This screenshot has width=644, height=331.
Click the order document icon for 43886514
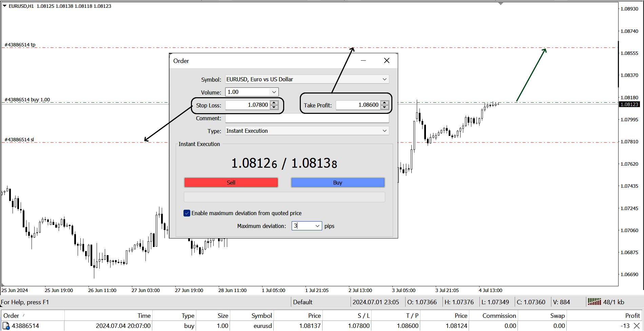tap(6, 326)
